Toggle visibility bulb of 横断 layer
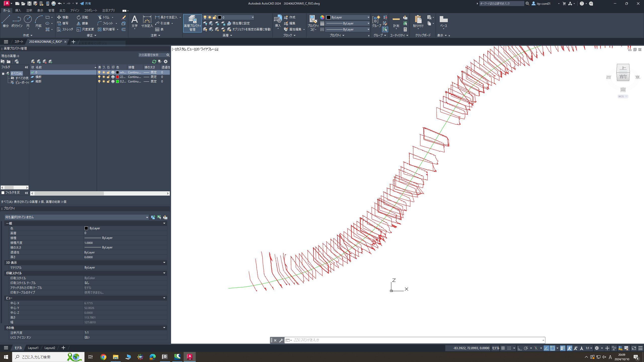Image resolution: width=644 pixels, height=362 pixels. click(x=99, y=77)
